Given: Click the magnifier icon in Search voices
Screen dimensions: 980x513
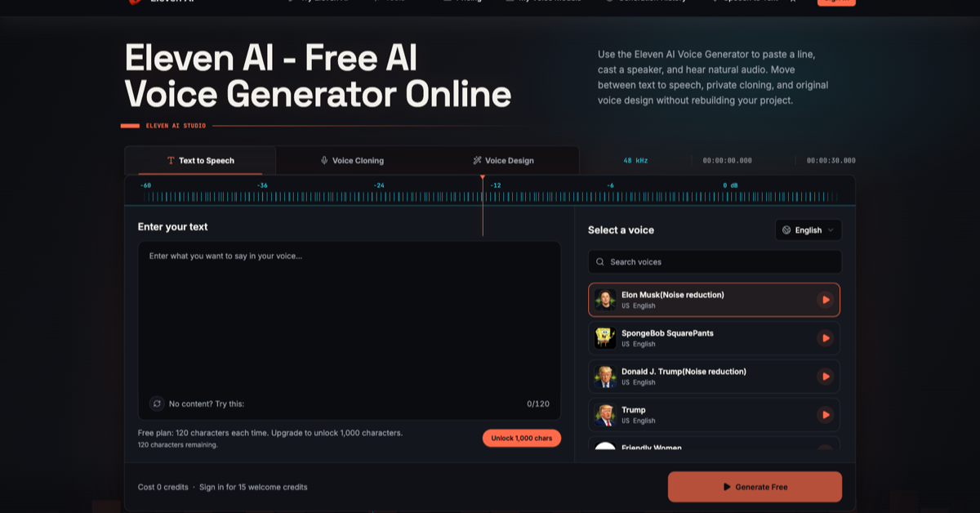Looking at the screenshot, I should pyautogui.click(x=600, y=262).
